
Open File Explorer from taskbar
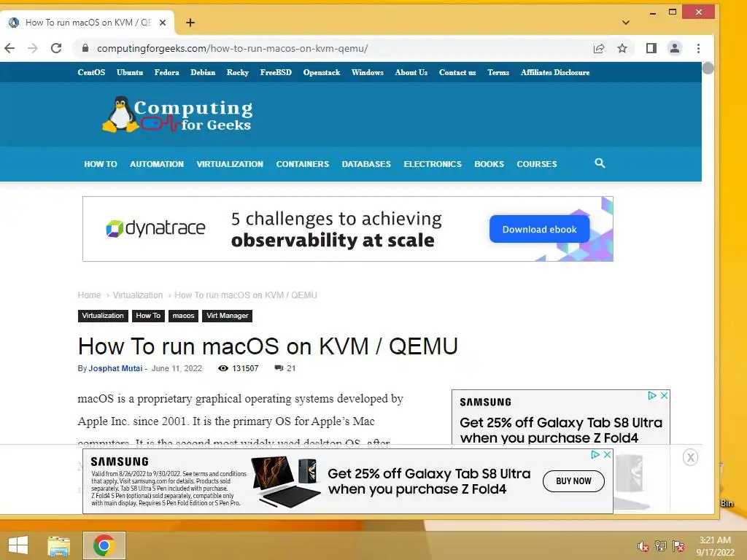pyautogui.click(x=59, y=545)
